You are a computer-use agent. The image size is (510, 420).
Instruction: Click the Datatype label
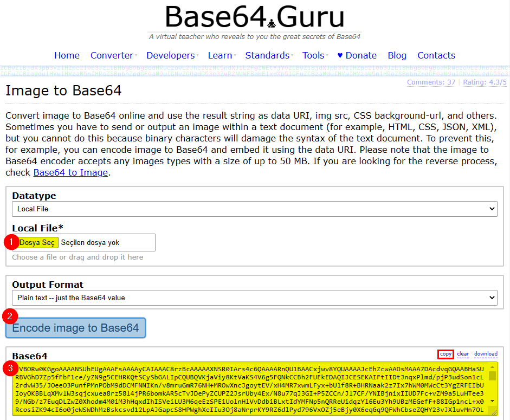click(x=34, y=196)
